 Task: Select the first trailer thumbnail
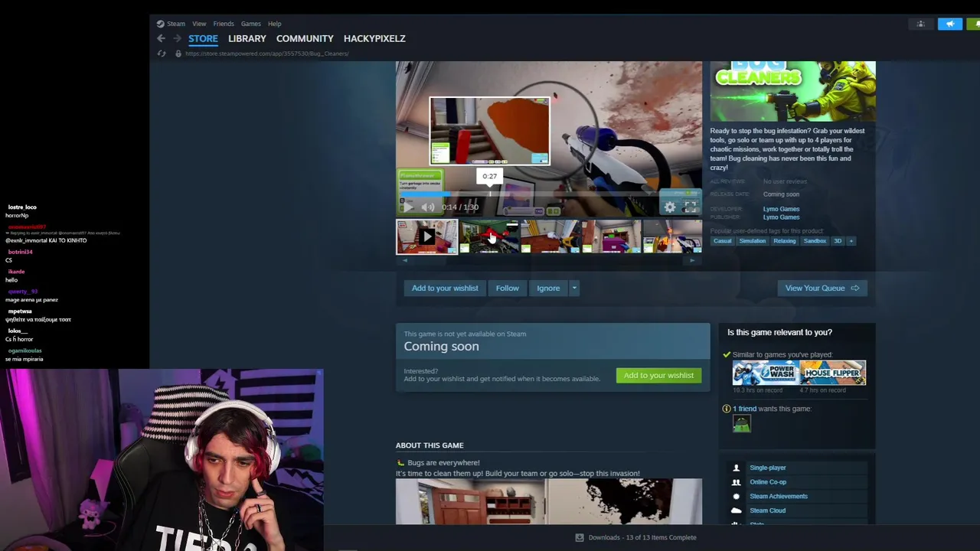click(426, 237)
